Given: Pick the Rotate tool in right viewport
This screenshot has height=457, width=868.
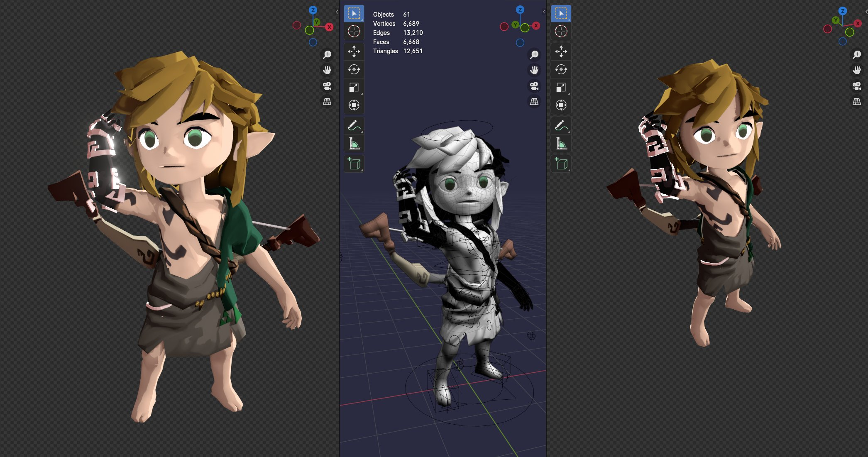Looking at the screenshot, I should pos(561,69).
